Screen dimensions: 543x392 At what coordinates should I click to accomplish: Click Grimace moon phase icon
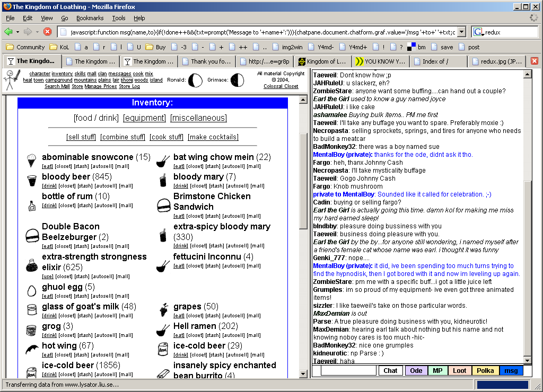[x=237, y=81]
